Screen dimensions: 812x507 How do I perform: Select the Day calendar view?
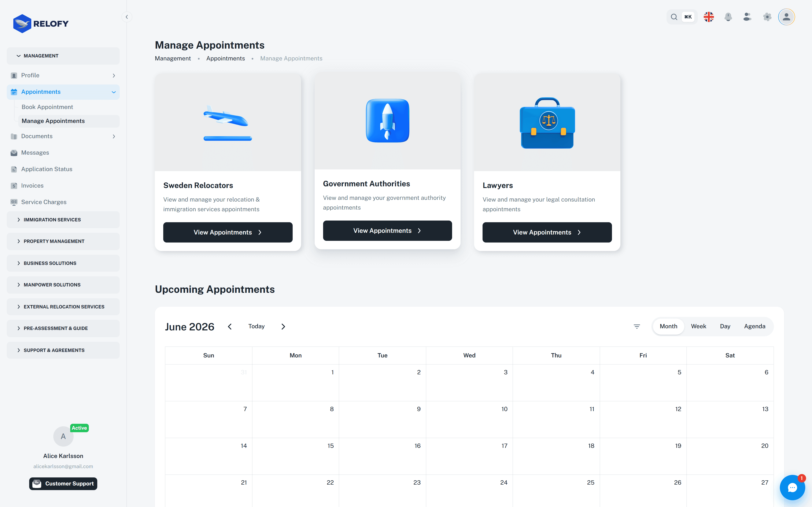point(725,326)
